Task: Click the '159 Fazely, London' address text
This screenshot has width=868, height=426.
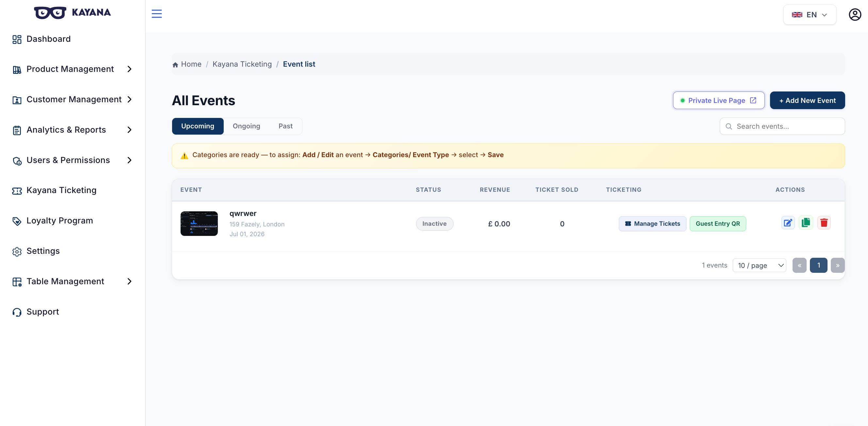Action: (x=257, y=224)
